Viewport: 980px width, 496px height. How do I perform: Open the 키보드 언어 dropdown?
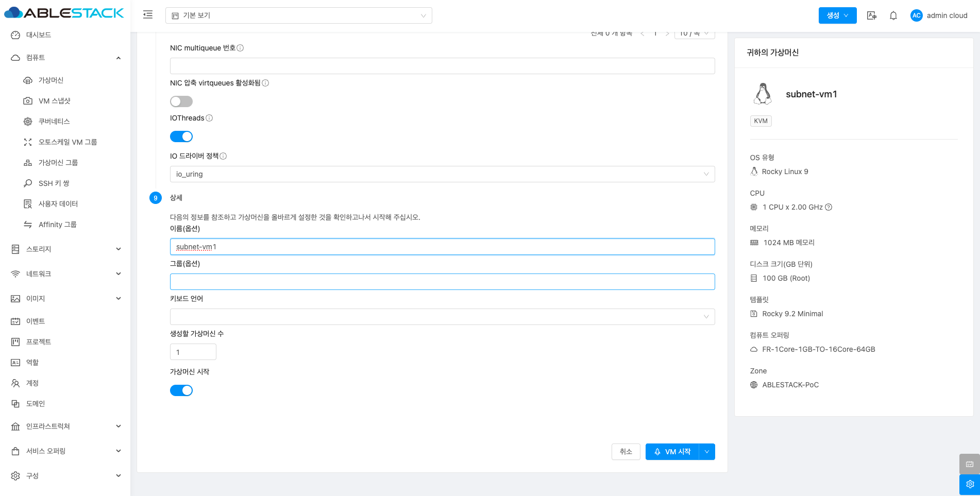tap(442, 317)
